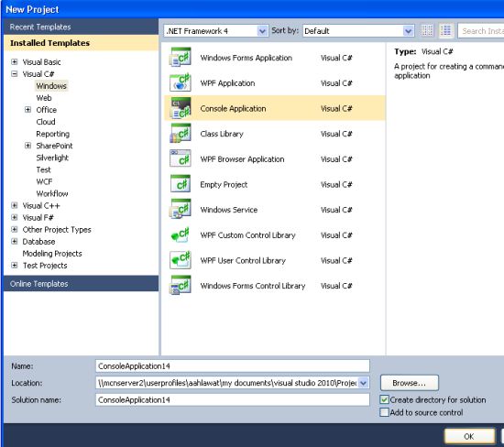Screen dimensions: 504x447
Task: Select Windows Forms Control Library name
Action: click(x=253, y=286)
